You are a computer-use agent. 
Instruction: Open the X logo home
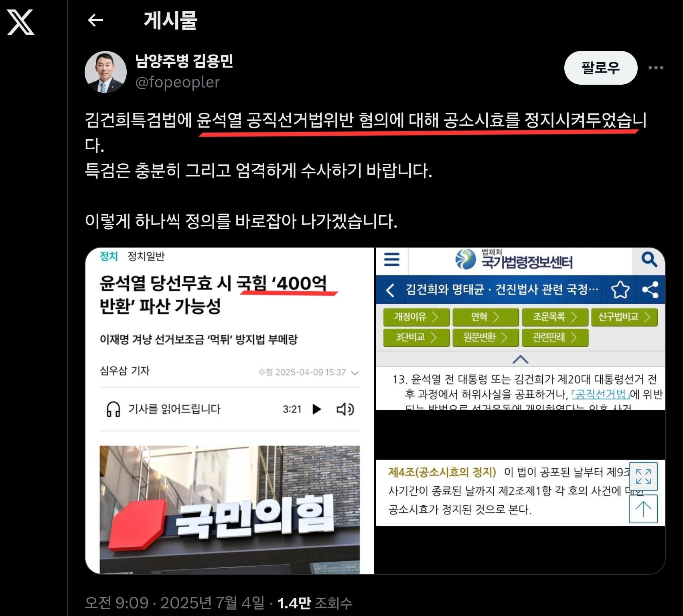pos(21,22)
